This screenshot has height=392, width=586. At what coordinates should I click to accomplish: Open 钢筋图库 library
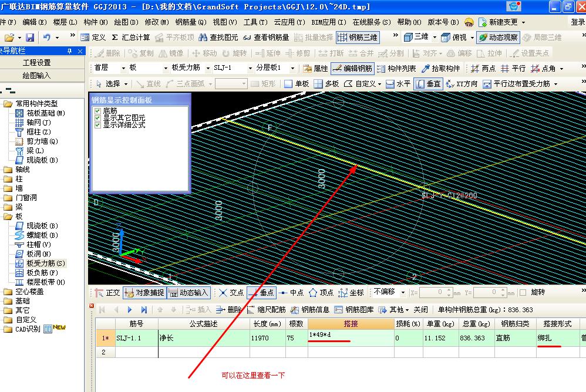coord(354,309)
